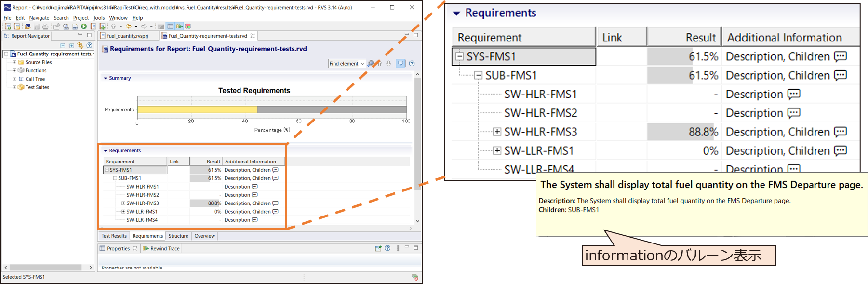The width and height of the screenshot is (868, 284).
Task: Select the Call Tree item in navigator
Action: click(x=35, y=79)
